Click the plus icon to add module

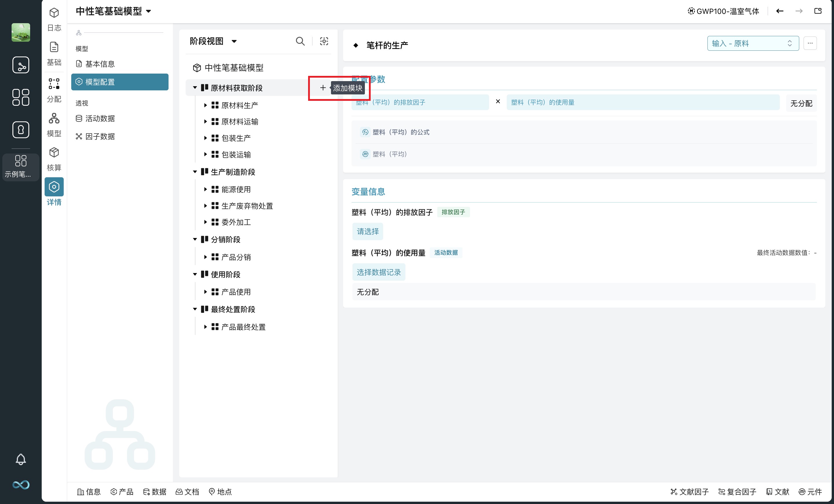[323, 88]
